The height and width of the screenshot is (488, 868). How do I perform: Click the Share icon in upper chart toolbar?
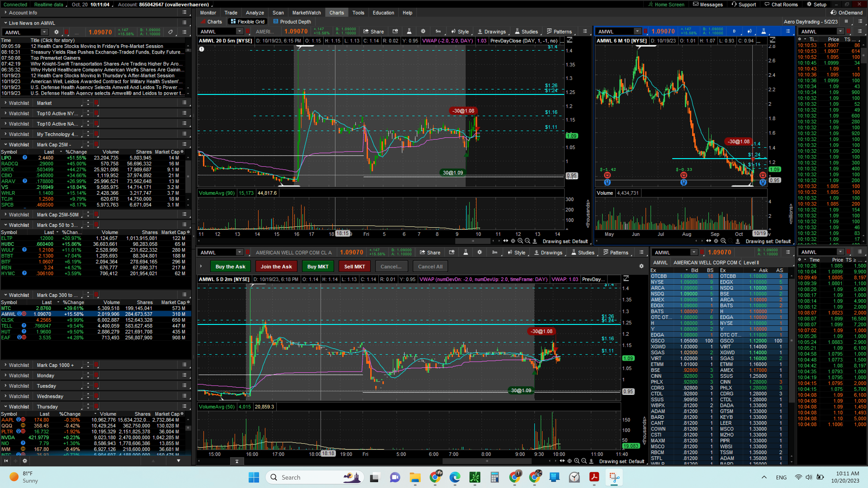[x=373, y=32]
